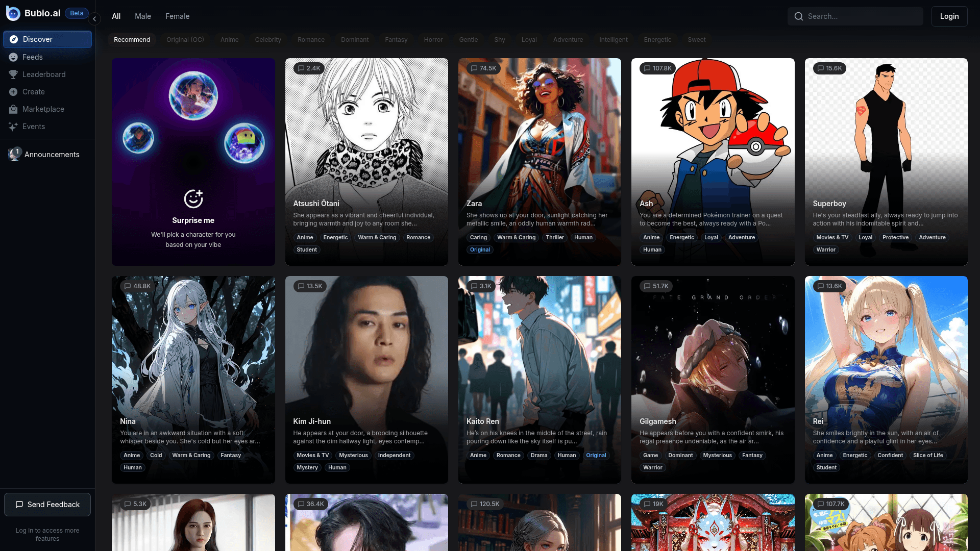
Task: Select the Horror category chip
Action: (433, 40)
